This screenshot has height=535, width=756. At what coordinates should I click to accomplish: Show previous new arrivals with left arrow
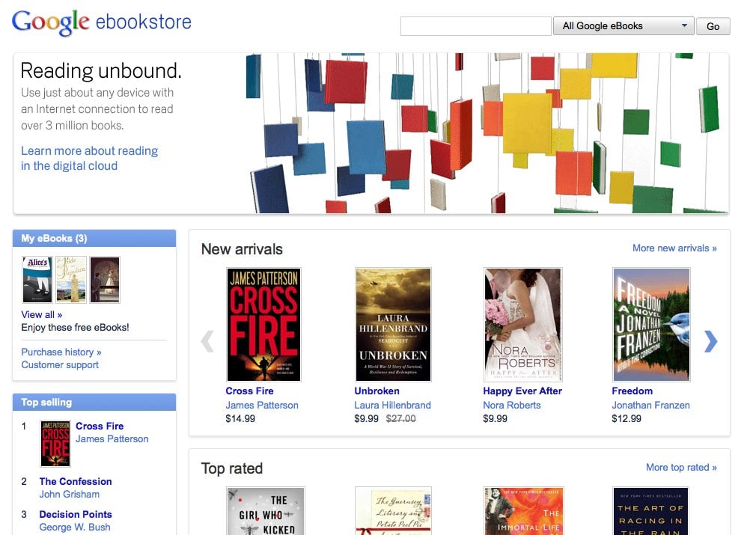click(x=207, y=341)
